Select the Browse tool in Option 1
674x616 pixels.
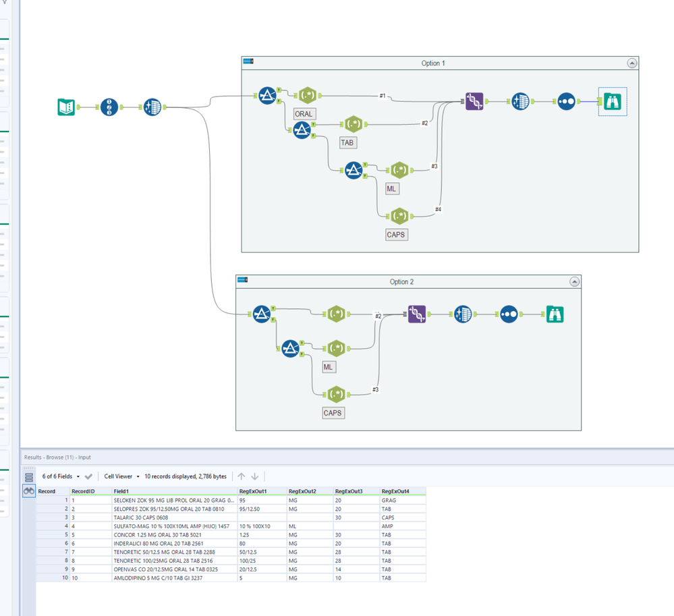tap(613, 101)
